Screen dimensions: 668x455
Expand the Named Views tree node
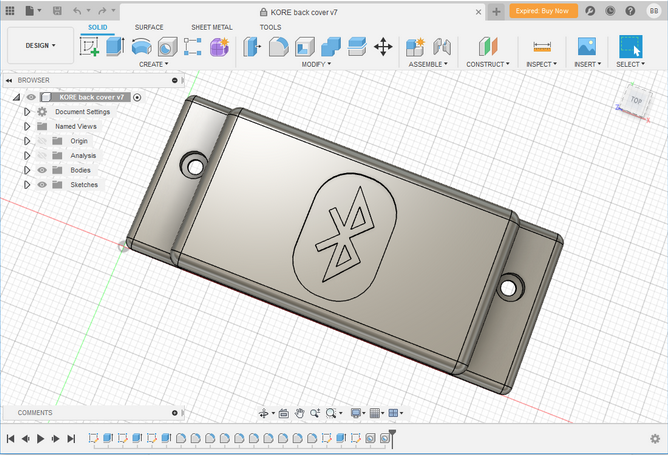pyautogui.click(x=27, y=127)
